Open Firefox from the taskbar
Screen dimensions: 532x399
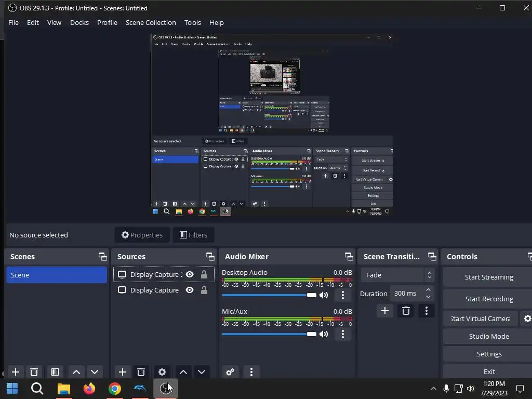point(89,389)
